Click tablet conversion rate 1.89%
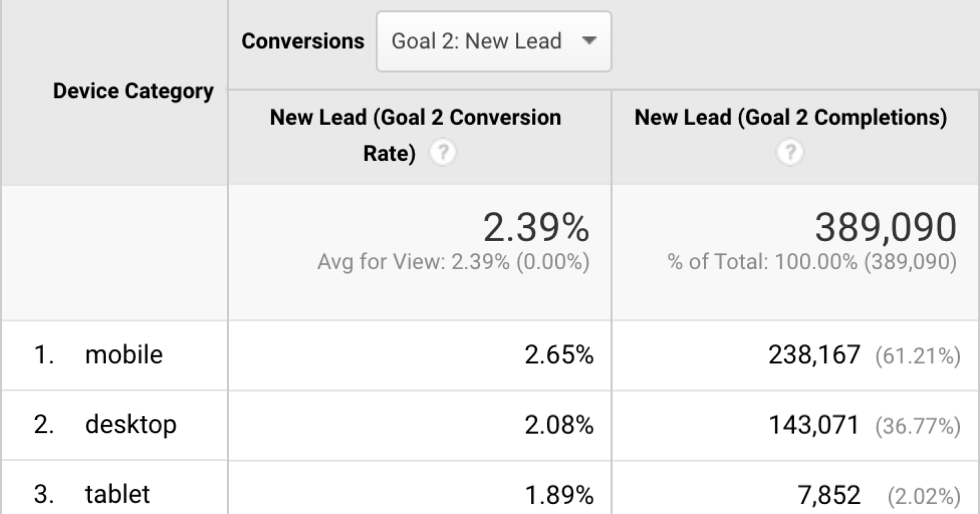 tap(559, 495)
